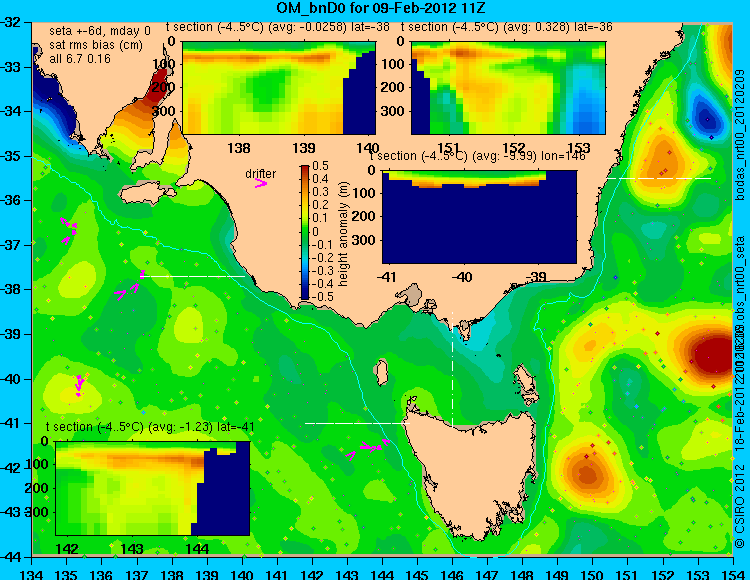Click the -32 latitude axis label
Screen dimensions: 750x580
pos(12,22)
